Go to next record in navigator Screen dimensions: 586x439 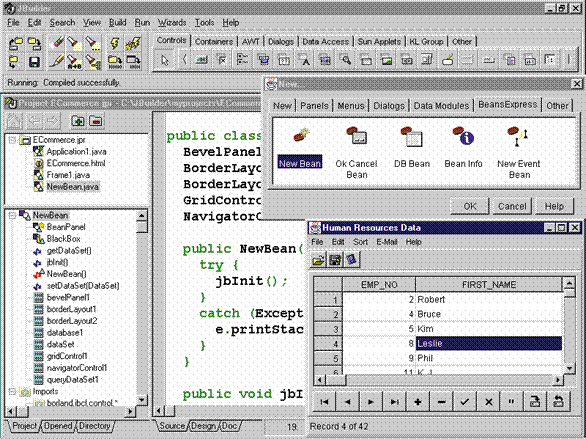tap(371, 402)
